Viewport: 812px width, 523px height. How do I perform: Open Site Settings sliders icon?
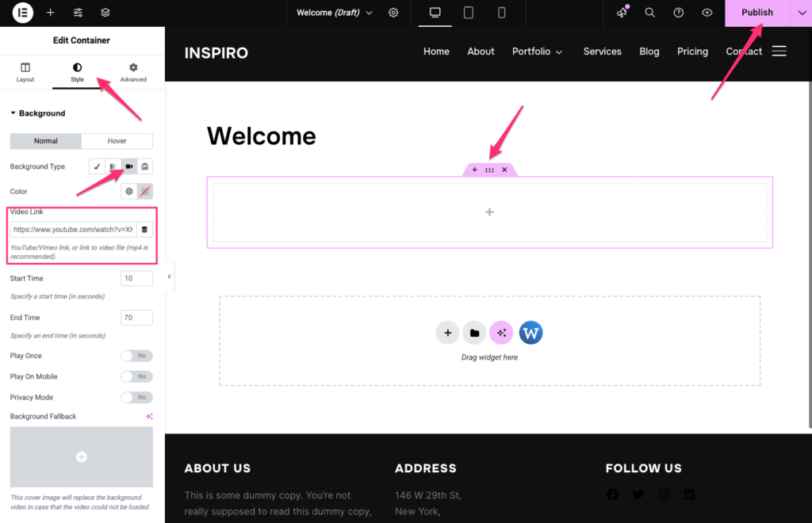(x=78, y=13)
